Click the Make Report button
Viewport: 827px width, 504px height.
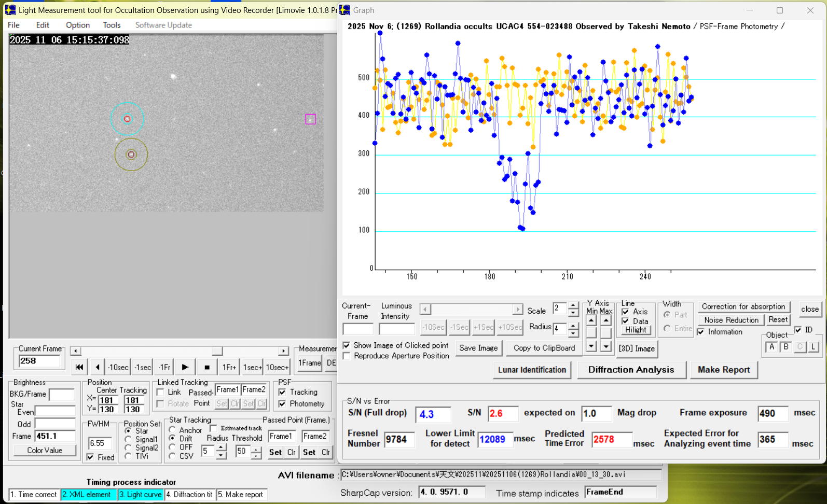[x=723, y=370]
